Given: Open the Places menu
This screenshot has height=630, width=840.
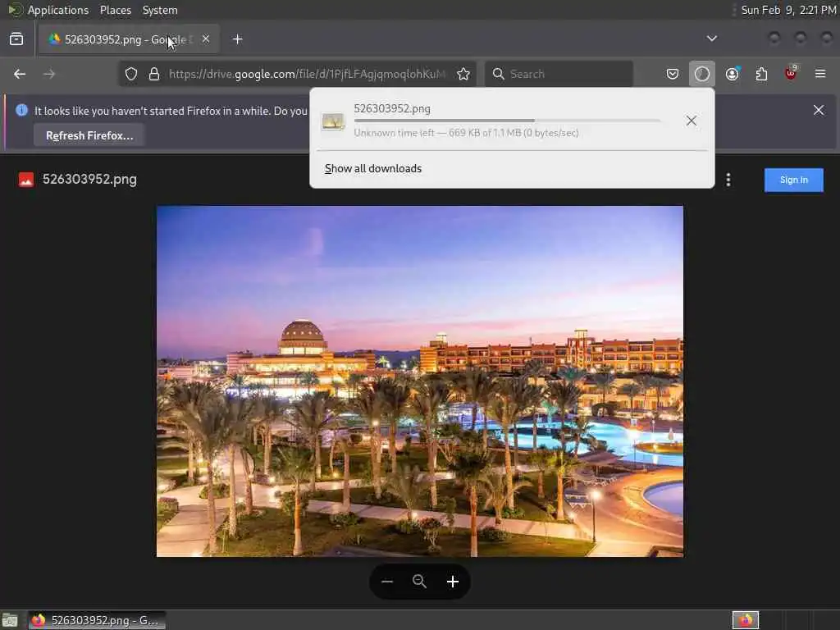Looking at the screenshot, I should point(115,10).
